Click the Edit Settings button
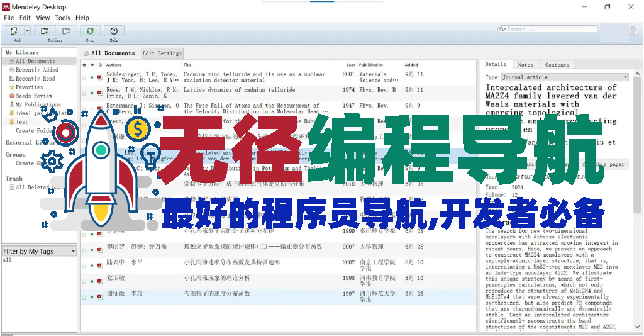The image size is (644, 336). [x=162, y=53]
